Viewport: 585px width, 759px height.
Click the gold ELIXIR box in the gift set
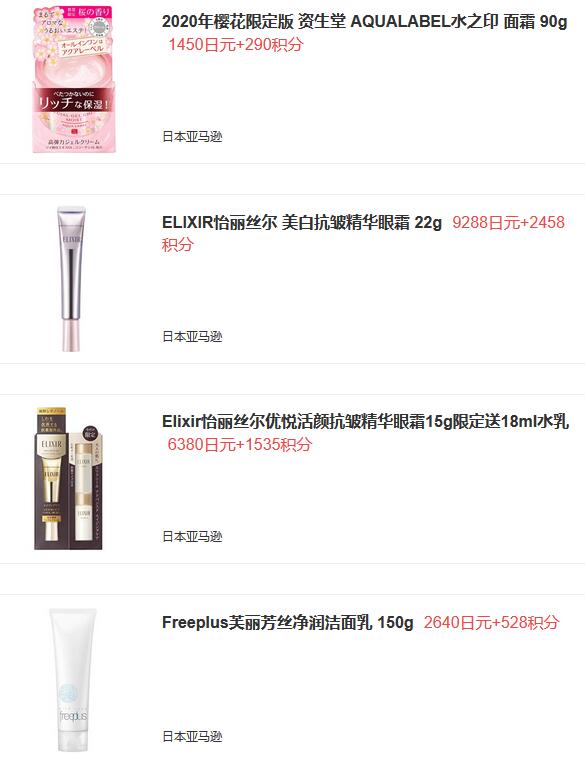point(51,479)
